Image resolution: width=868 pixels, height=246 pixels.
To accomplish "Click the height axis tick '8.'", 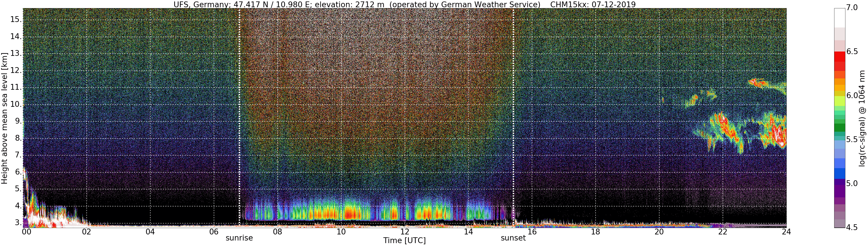I will (18, 138).
